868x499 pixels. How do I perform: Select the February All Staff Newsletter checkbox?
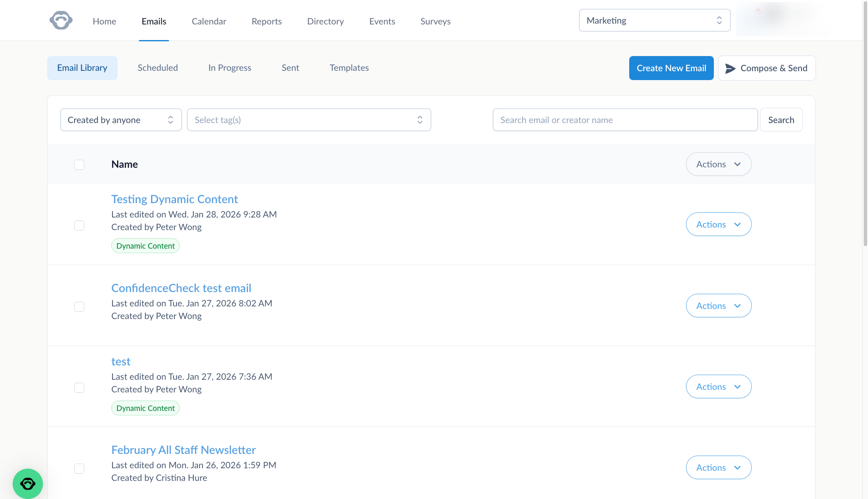click(x=79, y=469)
